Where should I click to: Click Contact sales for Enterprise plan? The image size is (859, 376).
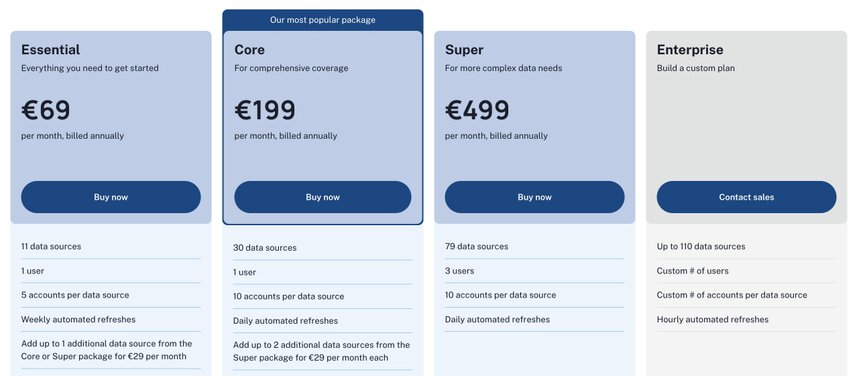(747, 197)
